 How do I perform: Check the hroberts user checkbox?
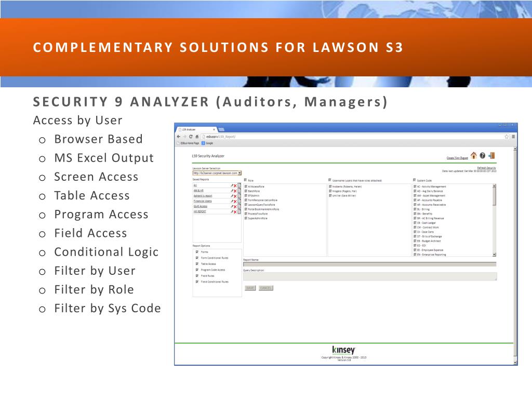point(330,187)
